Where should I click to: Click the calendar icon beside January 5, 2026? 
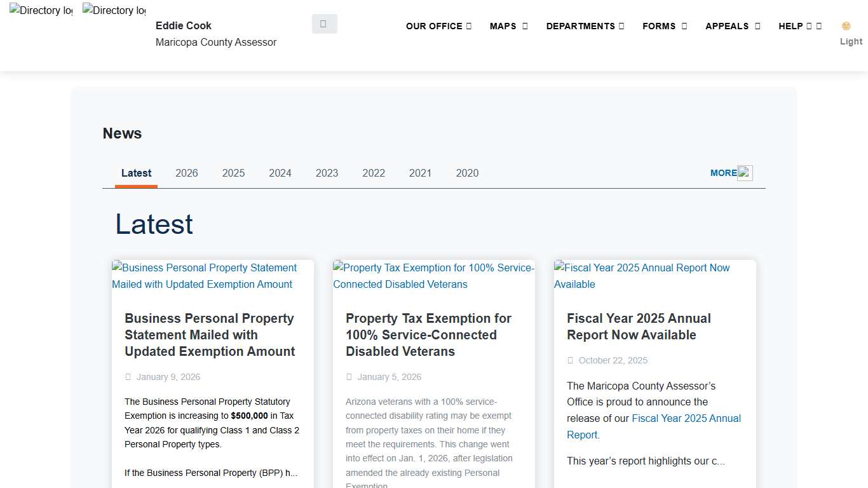(349, 376)
